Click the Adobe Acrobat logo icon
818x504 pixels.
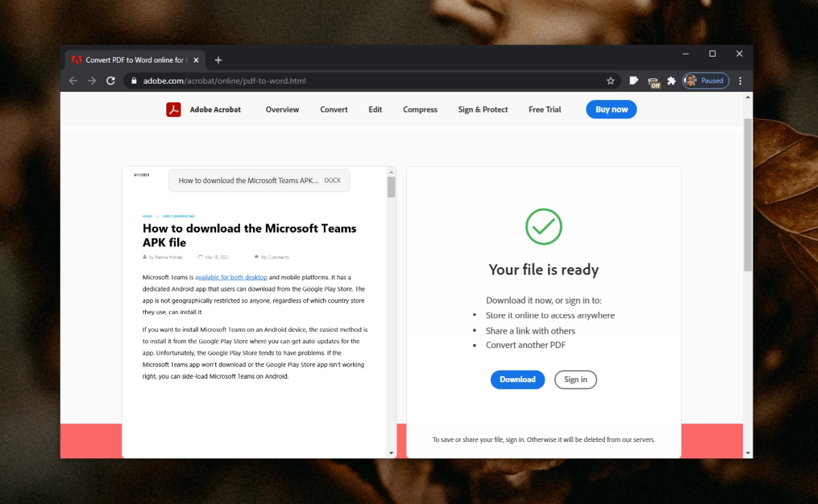pos(175,109)
